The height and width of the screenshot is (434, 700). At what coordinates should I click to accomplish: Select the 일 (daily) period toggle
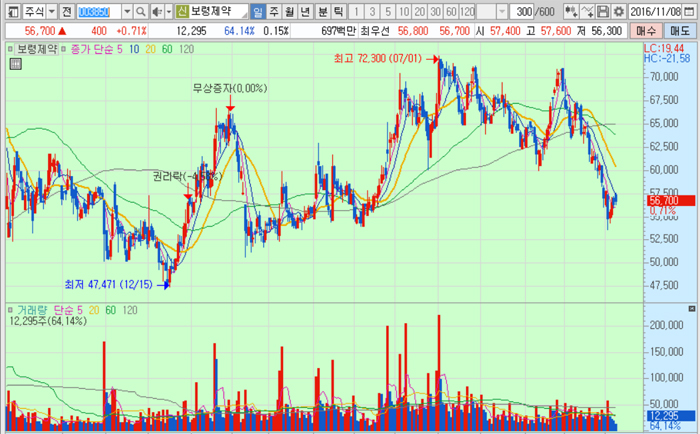pos(258,11)
